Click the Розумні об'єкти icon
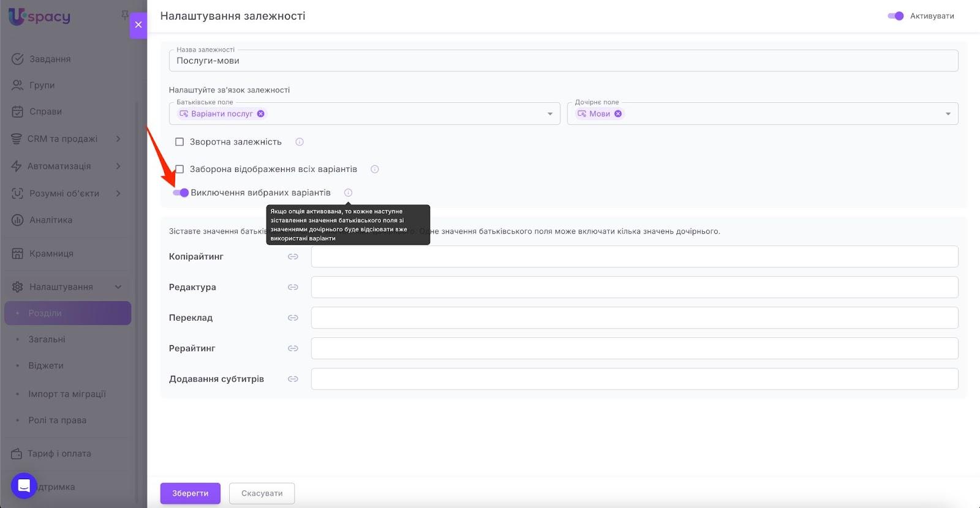The height and width of the screenshot is (508, 980). point(18,193)
